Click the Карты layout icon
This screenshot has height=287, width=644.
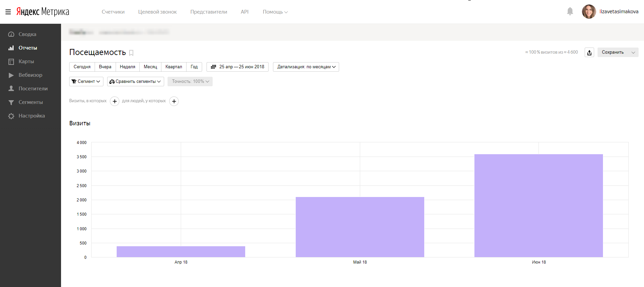click(x=11, y=61)
